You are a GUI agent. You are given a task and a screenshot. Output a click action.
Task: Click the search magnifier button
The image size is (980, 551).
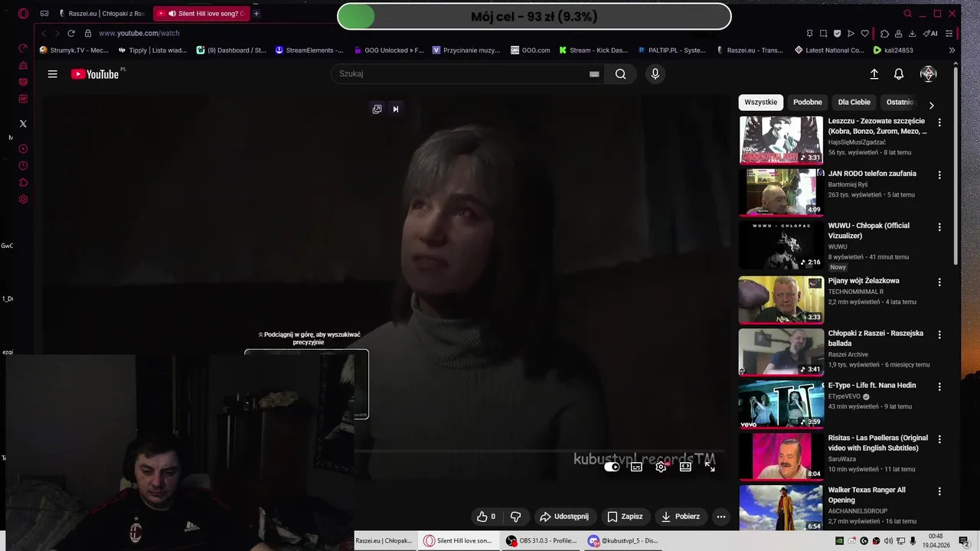(x=620, y=74)
